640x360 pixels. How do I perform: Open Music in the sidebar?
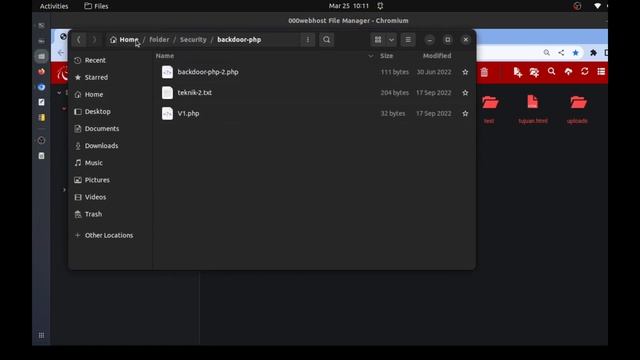pyautogui.click(x=110, y=163)
